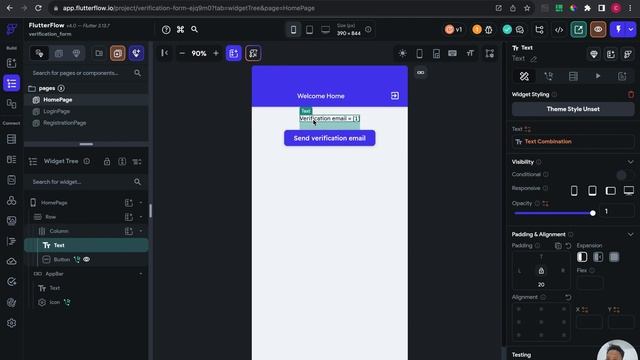Screen dimensions: 640x360
Task: Collapse the Padding & Alignment section chevron
Action: coord(631,234)
